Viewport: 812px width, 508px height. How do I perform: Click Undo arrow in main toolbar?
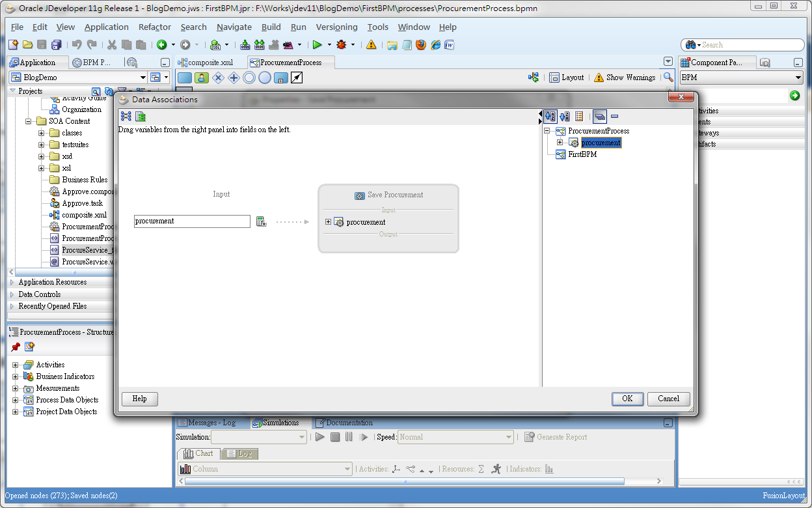coord(77,45)
